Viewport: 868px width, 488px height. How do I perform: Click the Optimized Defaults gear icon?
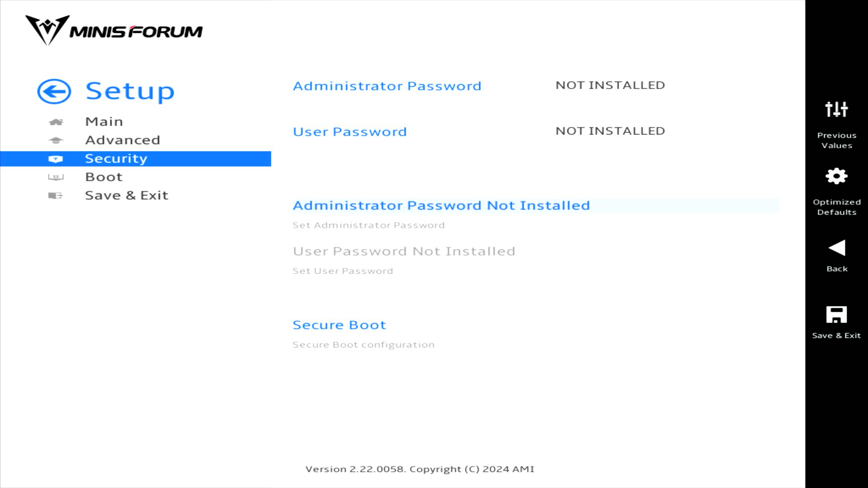[x=836, y=176]
